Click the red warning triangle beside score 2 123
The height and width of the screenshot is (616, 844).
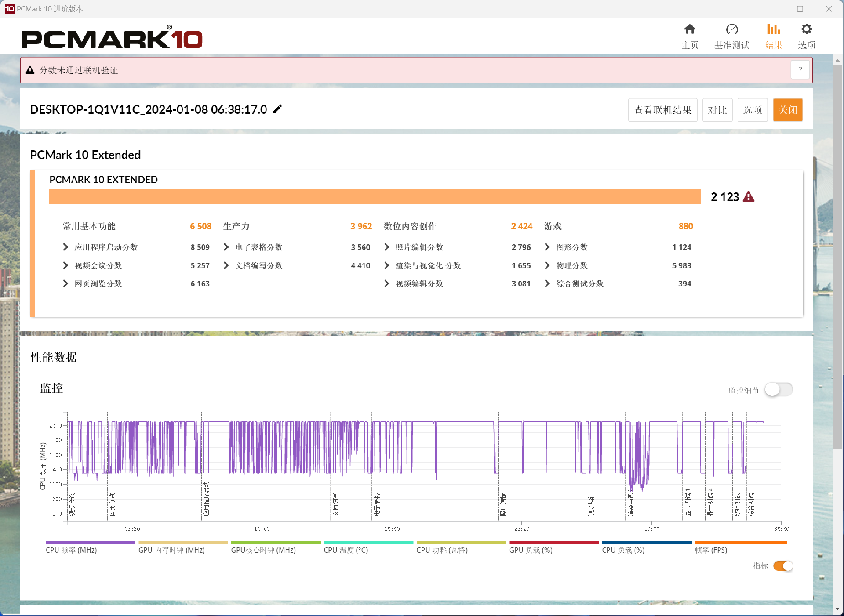pos(749,197)
